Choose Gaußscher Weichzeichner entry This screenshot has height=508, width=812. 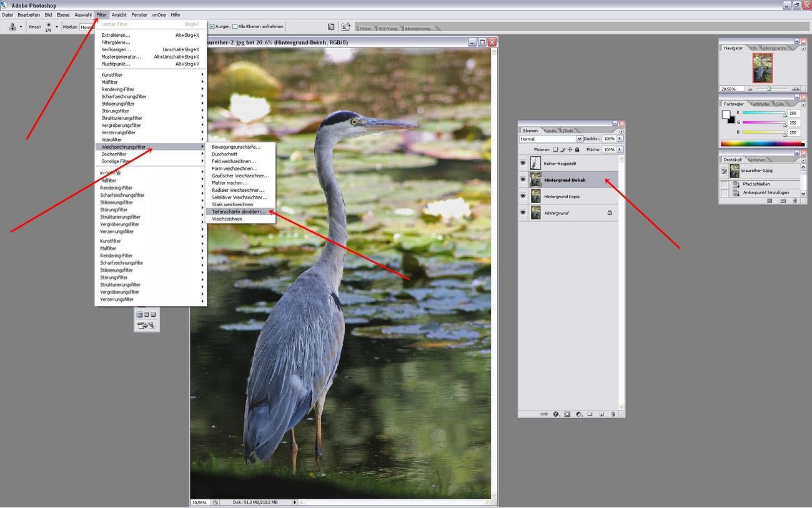[x=239, y=176]
